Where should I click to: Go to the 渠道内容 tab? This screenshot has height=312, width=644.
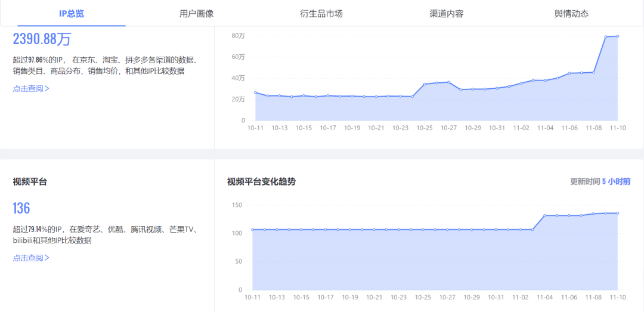coord(447,14)
